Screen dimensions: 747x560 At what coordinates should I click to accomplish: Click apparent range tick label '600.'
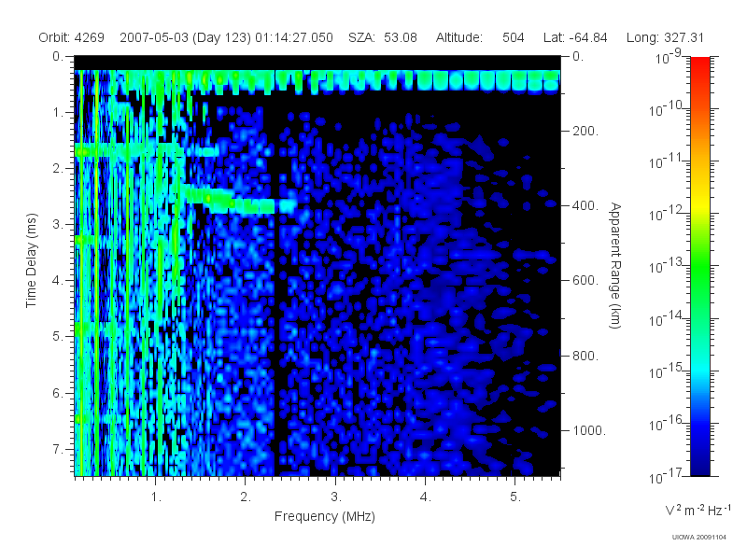click(585, 281)
